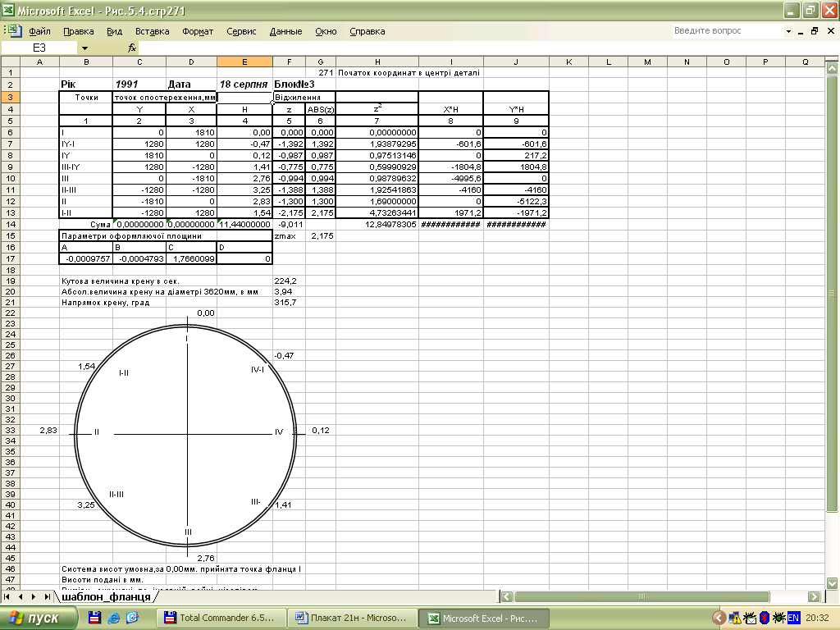The height and width of the screenshot is (630, 840).
Task: Jump to first sheet tab arrow
Action: pyautogui.click(x=7, y=596)
